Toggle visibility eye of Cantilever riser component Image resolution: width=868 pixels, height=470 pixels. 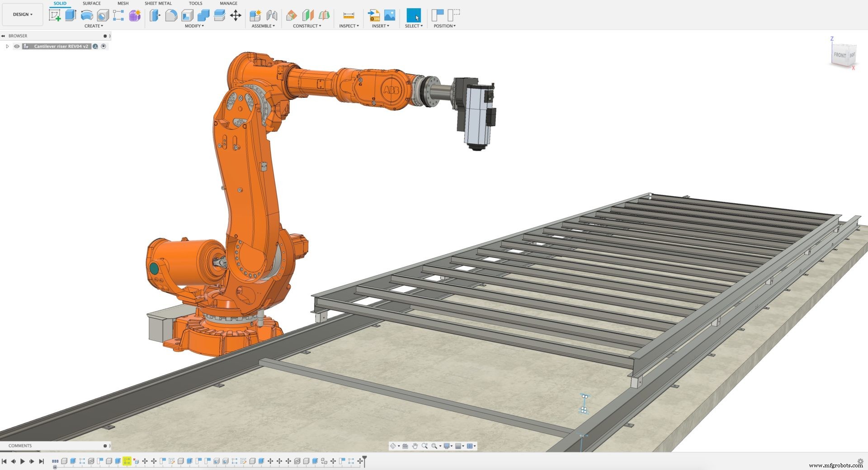[x=17, y=46]
